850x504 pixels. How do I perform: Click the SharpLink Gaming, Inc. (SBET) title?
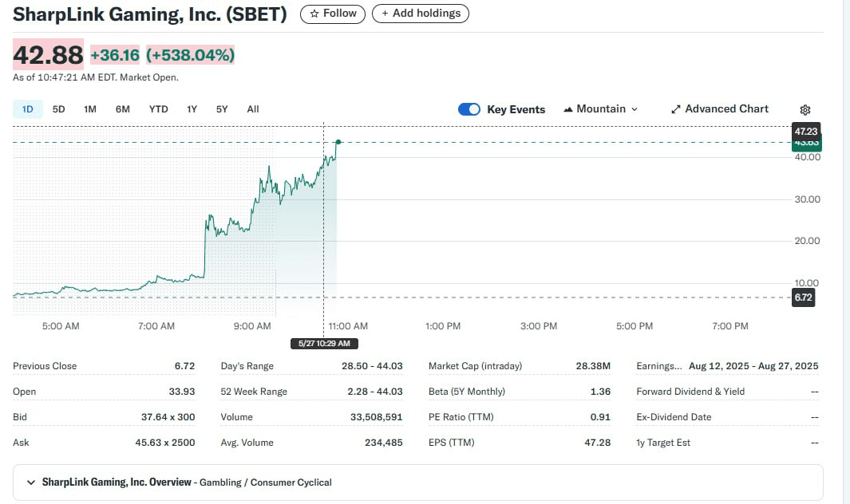click(149, 14)
